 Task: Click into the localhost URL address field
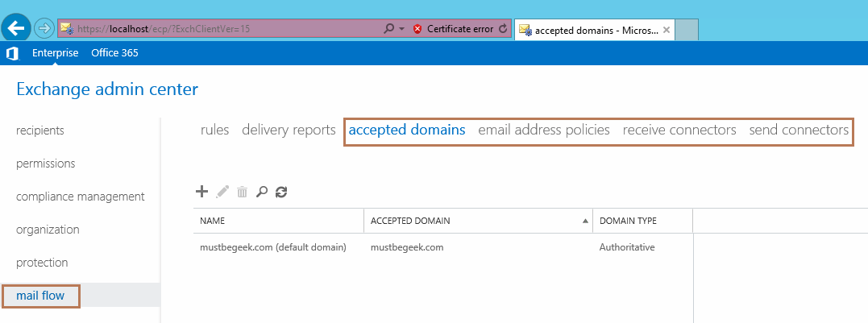click(219, 29)
